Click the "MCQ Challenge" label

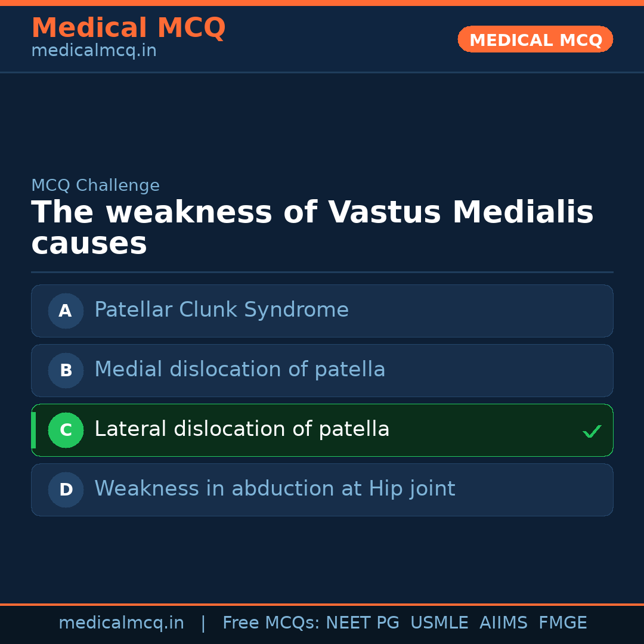[x=95, y=185]
